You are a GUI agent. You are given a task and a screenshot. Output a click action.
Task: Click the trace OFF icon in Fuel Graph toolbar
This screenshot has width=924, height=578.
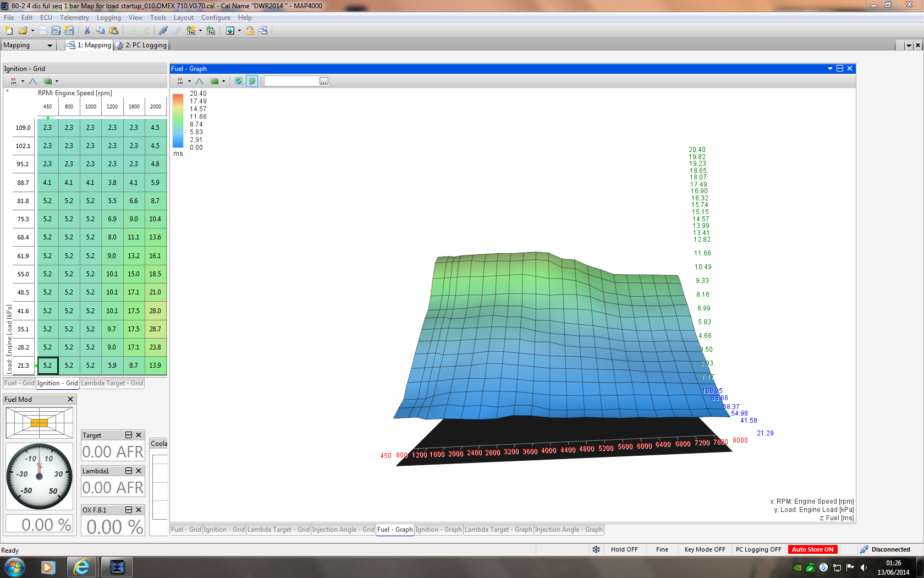[180, 81]
